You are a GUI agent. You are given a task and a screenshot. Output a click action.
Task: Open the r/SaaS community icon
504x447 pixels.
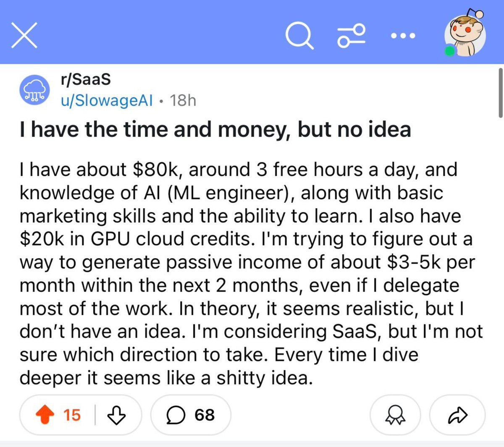[x=35, y=90]
